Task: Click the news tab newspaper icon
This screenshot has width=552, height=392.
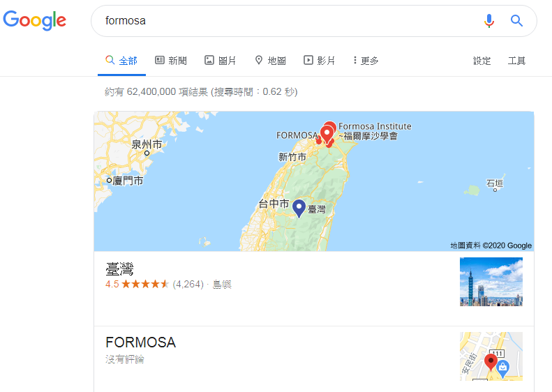Action: point(160,60)
